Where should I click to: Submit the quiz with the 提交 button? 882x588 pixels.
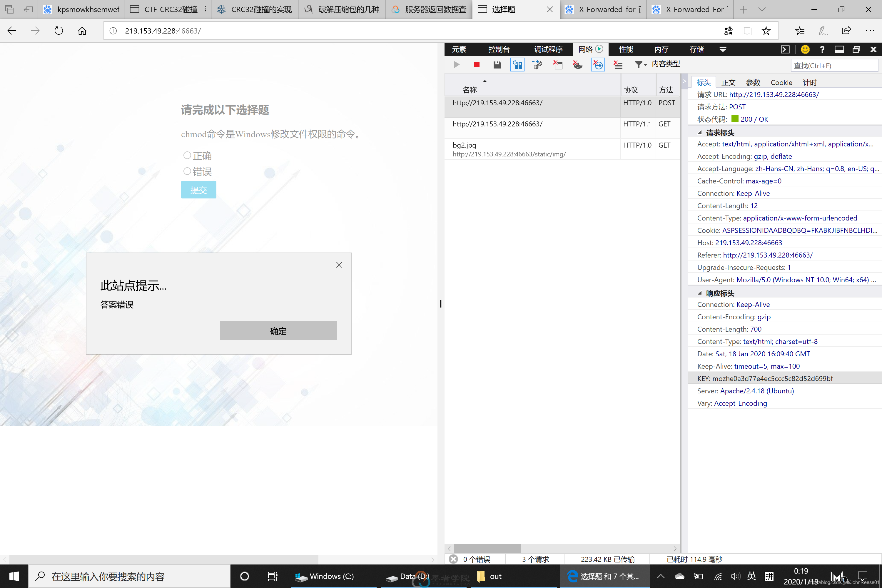[x=198, y=190]
